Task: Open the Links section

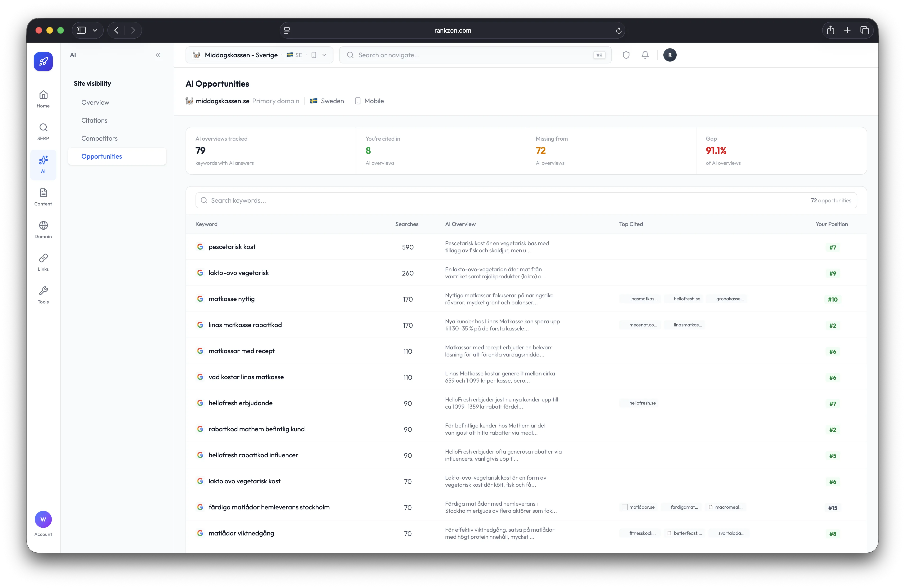Action: (x=43, y=263)
